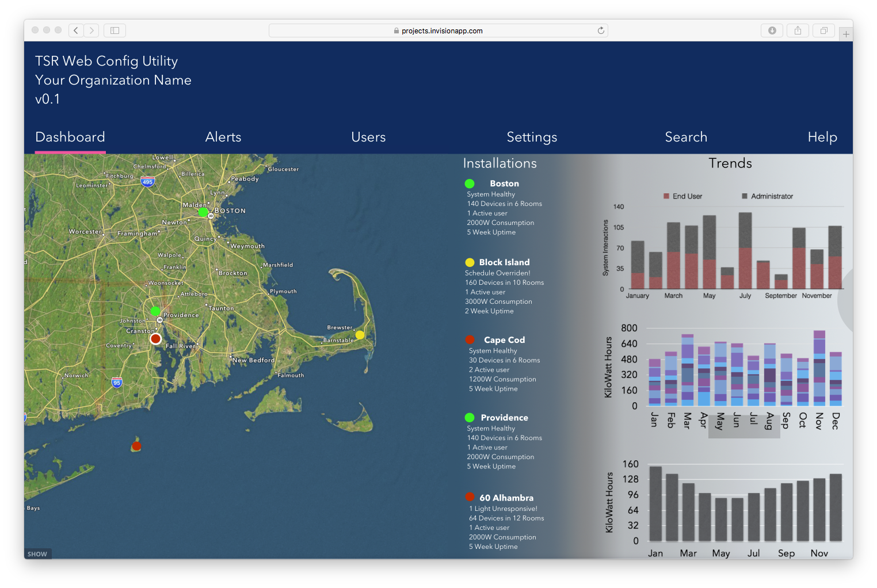Click the Administrator legend swatch

click(745, 196)
